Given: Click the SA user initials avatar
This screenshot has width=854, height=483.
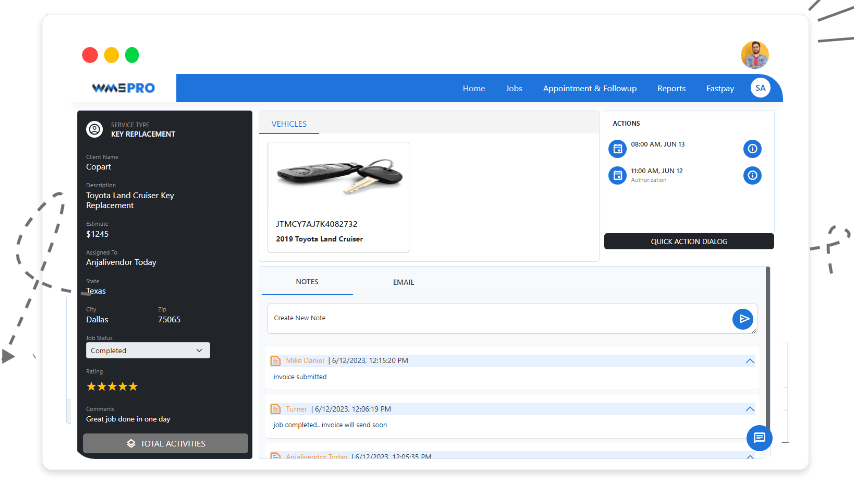Looking at the screenshot, I should (760, 88).
